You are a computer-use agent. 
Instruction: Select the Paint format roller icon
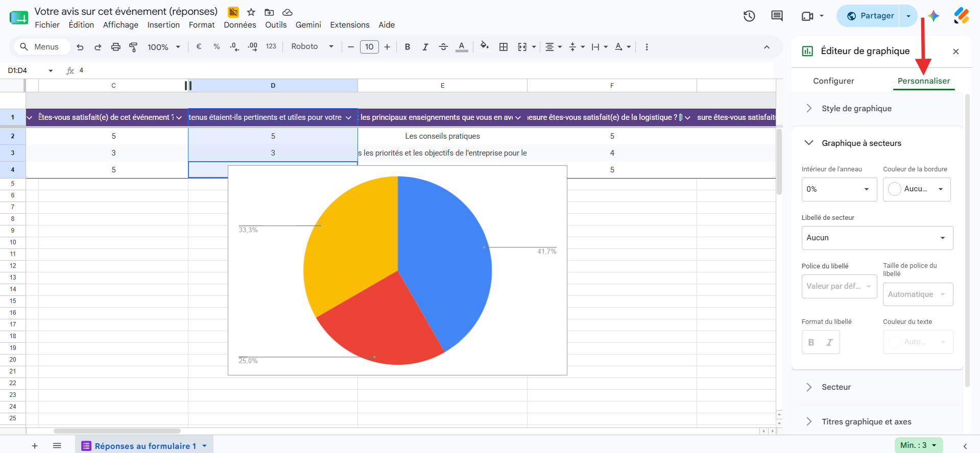coord(133,47)
